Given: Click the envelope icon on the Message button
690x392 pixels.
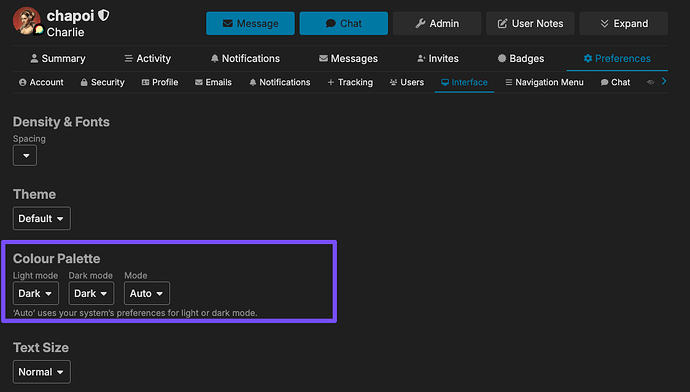Looking at the screenshot, I should (228, 23).
